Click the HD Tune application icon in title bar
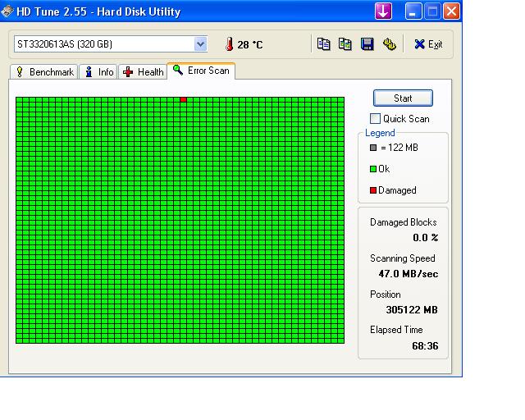 (7, 11)
